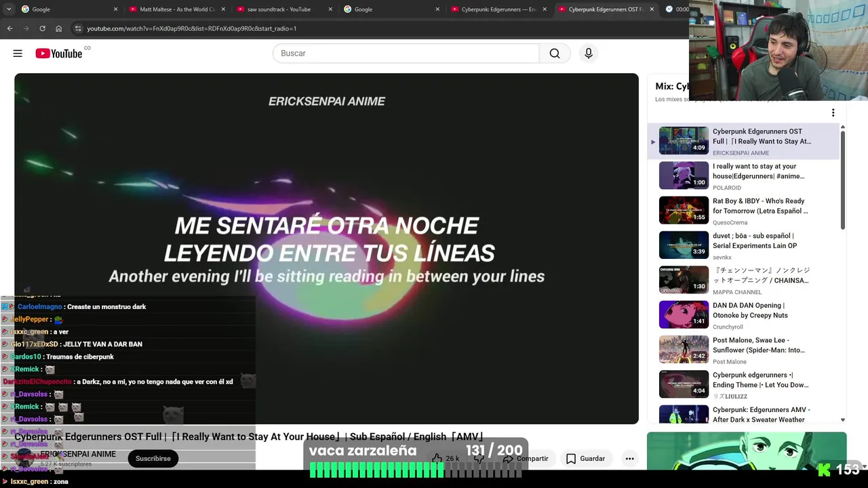
Task: Click the youtube.com address bar URL
Action: (191, 28)
